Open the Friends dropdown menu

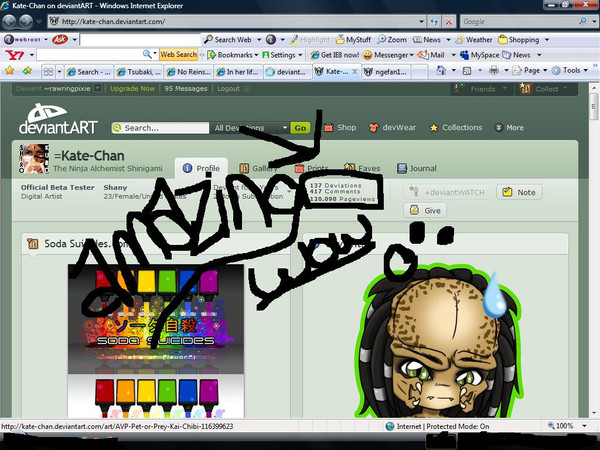(x=482, y=89)
